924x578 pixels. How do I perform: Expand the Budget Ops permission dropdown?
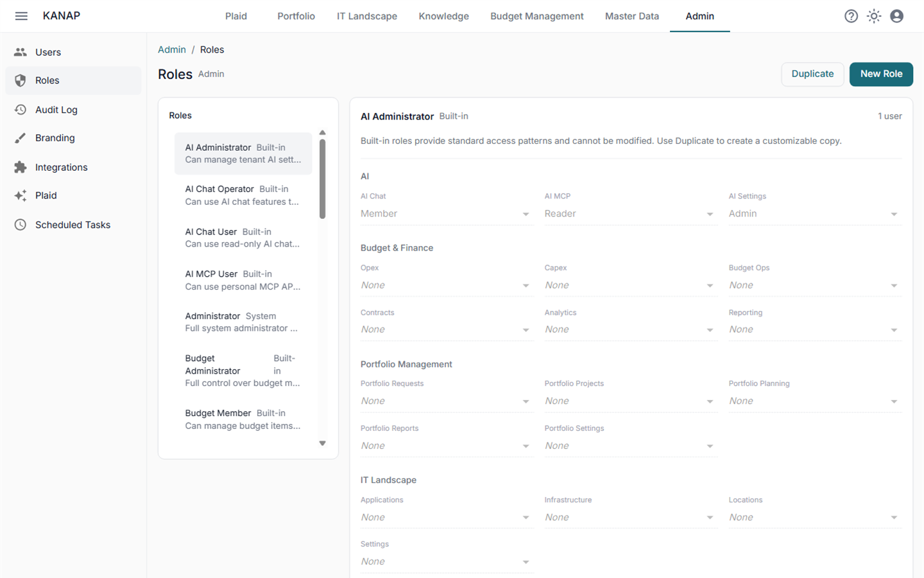click(815, 285)
